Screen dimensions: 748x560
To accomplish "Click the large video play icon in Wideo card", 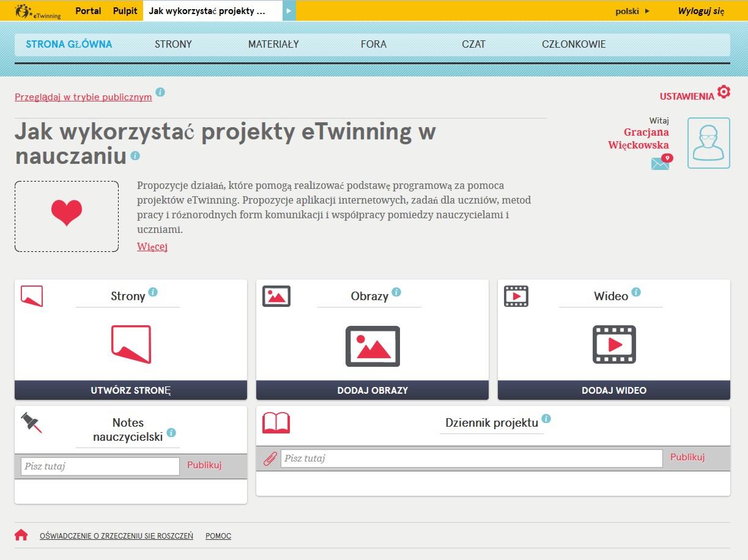I will coord(614,345).
